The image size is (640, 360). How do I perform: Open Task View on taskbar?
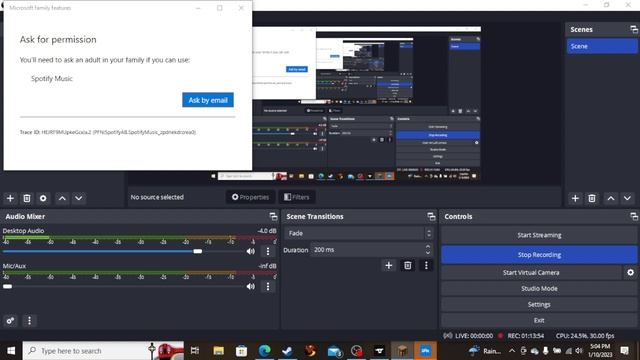pyautogui.click(x=195, y=351)
